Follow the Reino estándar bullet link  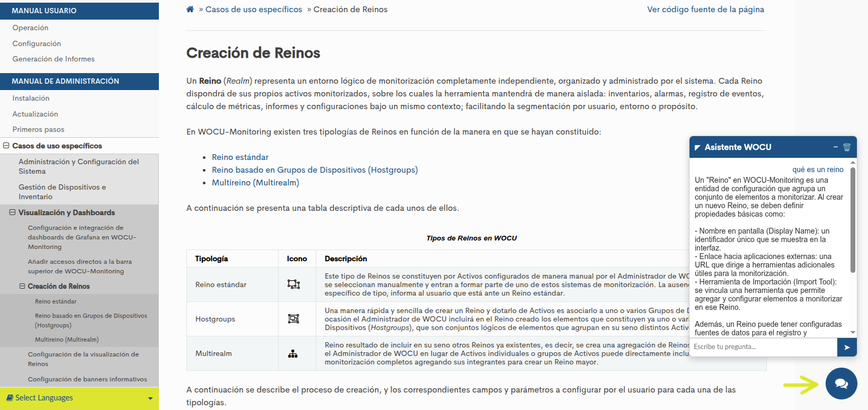pos(240,157)
